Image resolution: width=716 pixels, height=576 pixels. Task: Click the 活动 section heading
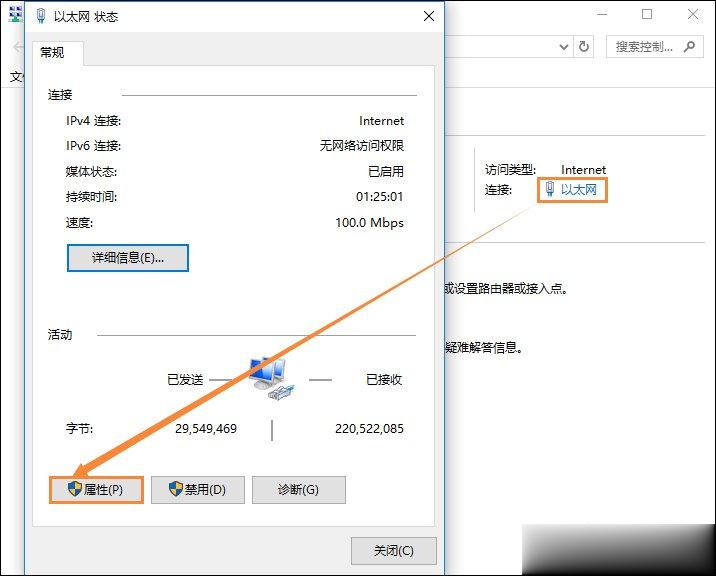tap(60, 335)
